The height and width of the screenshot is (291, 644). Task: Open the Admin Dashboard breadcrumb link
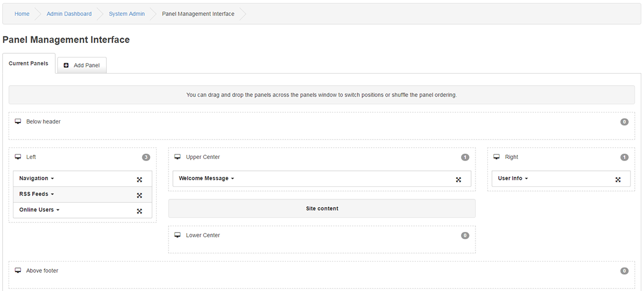(x=69, y=14)
